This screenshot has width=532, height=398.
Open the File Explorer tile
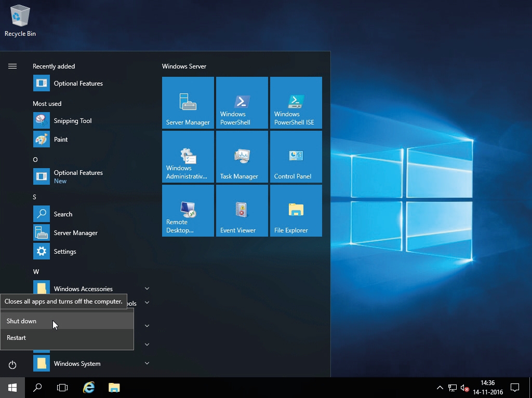pyautogui.click(x=296, y=211)
